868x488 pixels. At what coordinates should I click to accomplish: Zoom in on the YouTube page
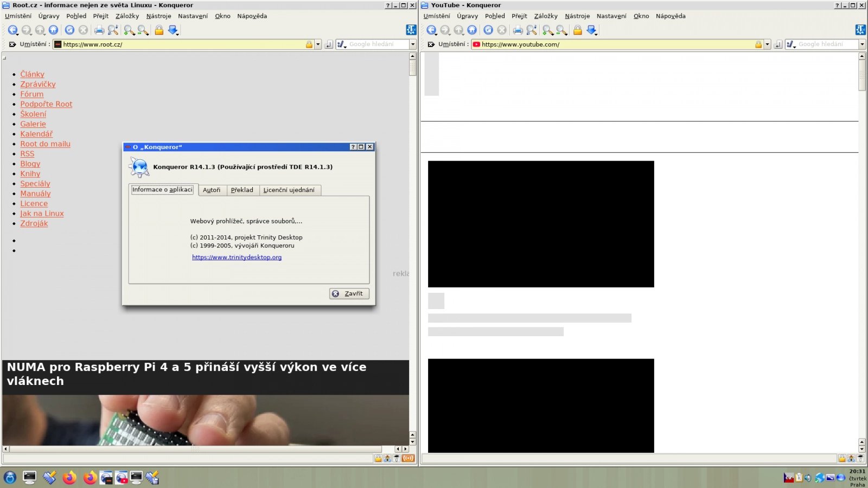(548, 30)
